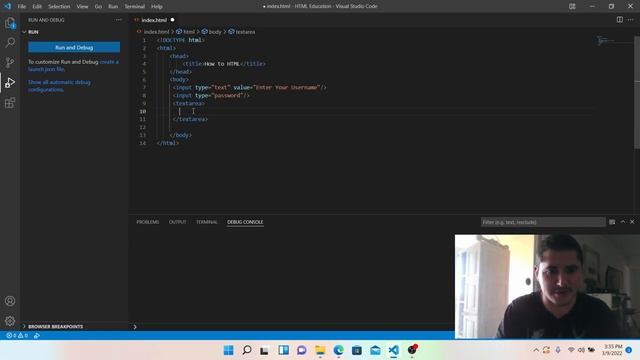The image size is (640, 360).
Task: Expand the Browser Breakpoints section
Action: (x=56, y=327)
